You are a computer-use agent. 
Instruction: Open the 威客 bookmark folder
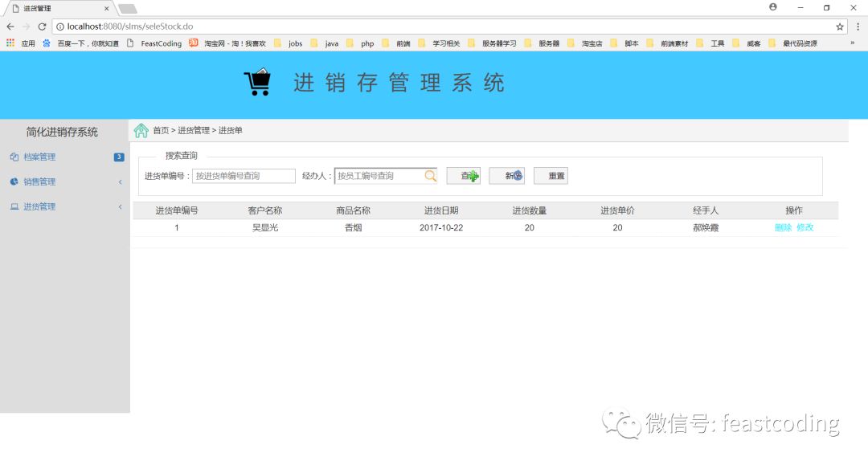747,43
